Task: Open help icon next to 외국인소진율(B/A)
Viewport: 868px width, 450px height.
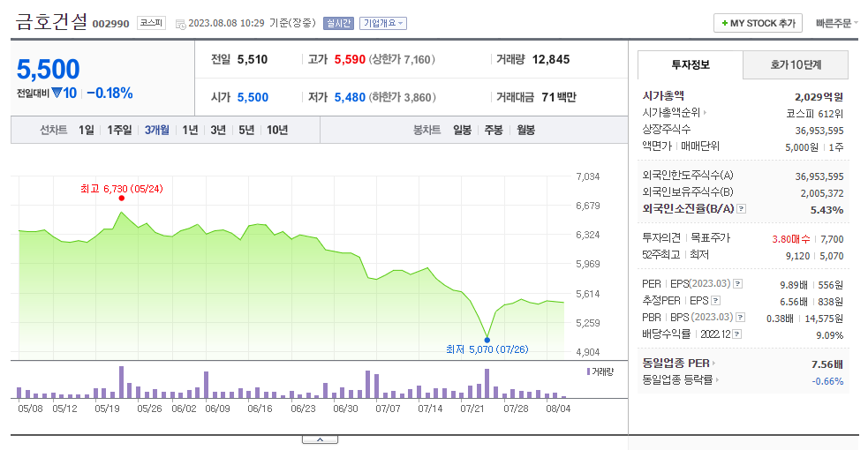Action: click(x=742, y=209)
